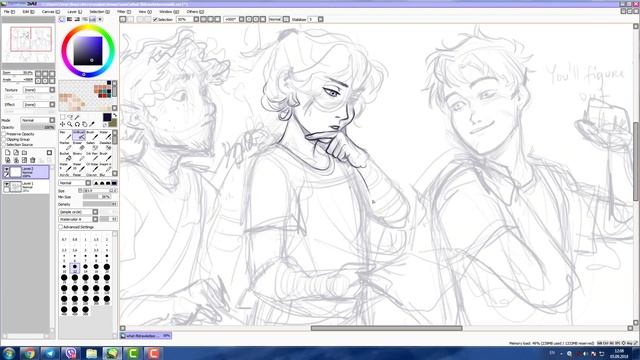This screenshot has height=360, width=640.
Task: Hide Layer1 using its eye icon
Action: point(6,184)
